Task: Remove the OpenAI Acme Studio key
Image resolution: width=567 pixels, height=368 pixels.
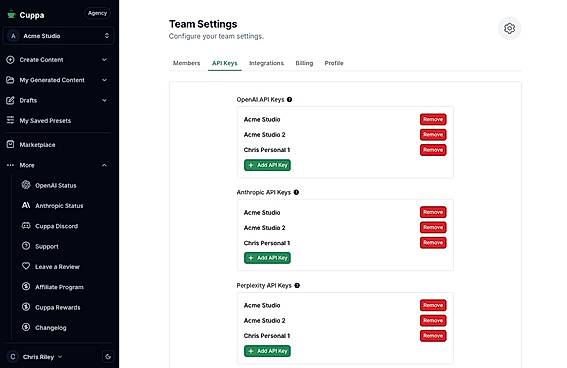Action: [x=433, y=119]
